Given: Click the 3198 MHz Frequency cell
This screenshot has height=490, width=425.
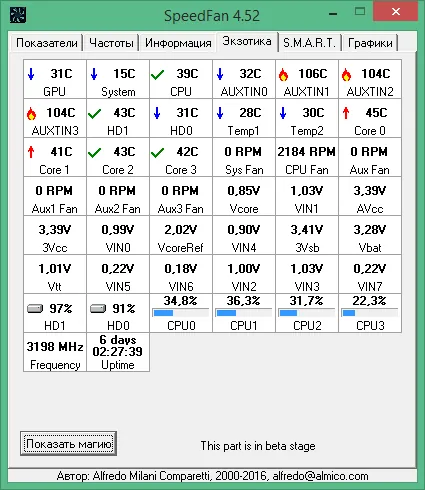Looking at the screenshot, I should [x=55, y=352].
